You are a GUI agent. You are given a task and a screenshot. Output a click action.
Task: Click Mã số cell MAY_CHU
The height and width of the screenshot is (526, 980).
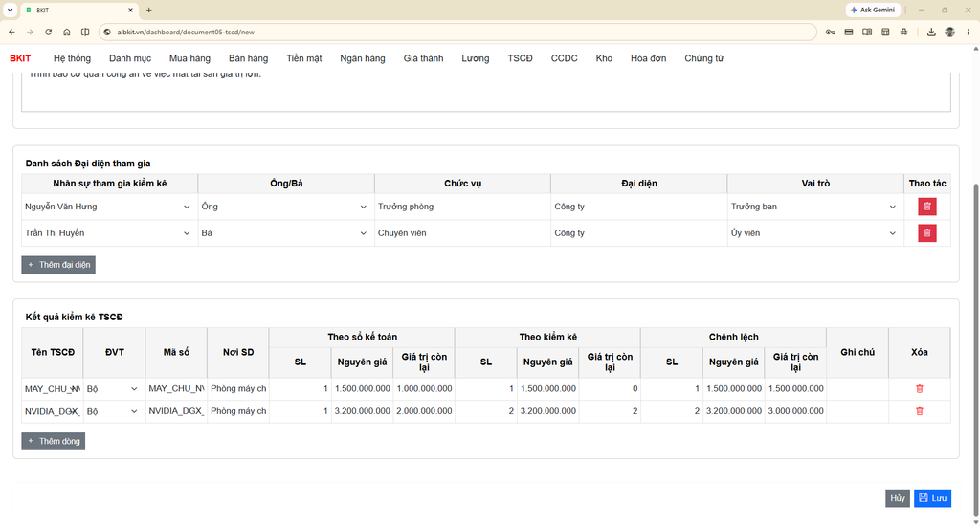176,388
